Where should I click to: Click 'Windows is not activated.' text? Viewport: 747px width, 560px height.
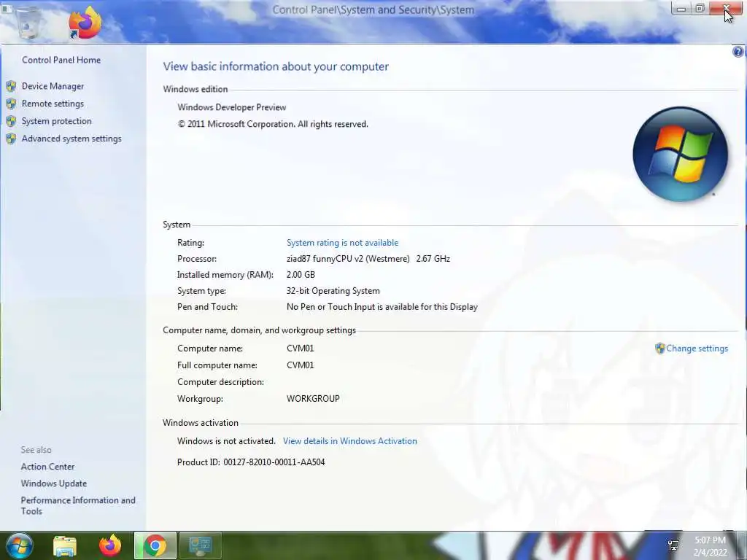pos(226,441)
